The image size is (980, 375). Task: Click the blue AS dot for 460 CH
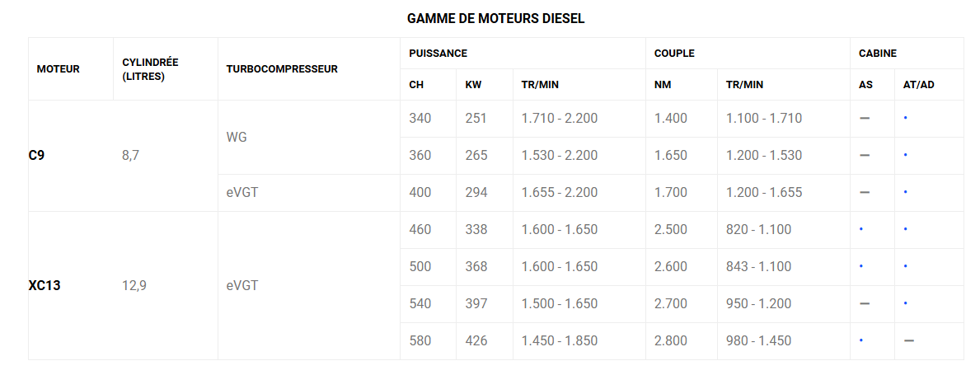(860, 229)
